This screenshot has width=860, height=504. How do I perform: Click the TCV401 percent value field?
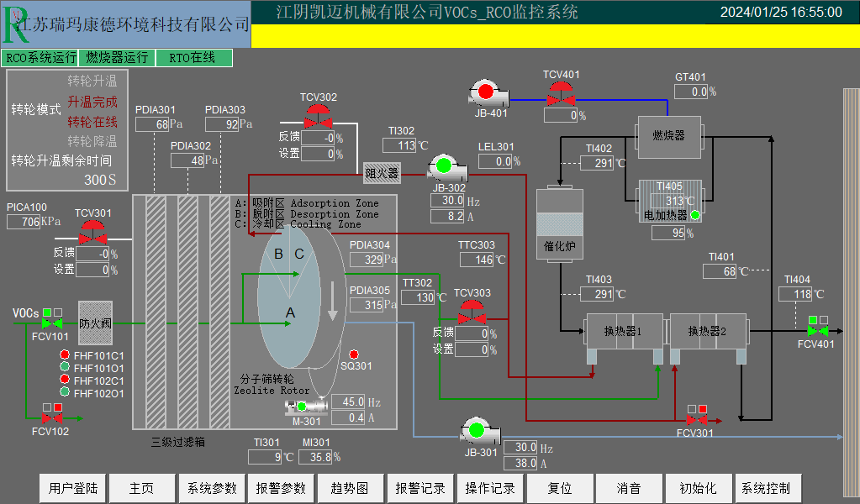pos(561,115)
